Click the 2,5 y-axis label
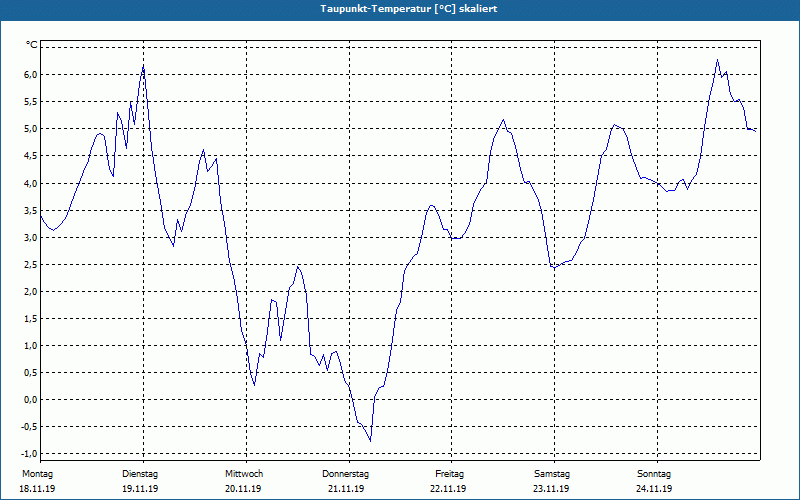The height and width of the screenshot is (500, 800). [x=31, y=264]
